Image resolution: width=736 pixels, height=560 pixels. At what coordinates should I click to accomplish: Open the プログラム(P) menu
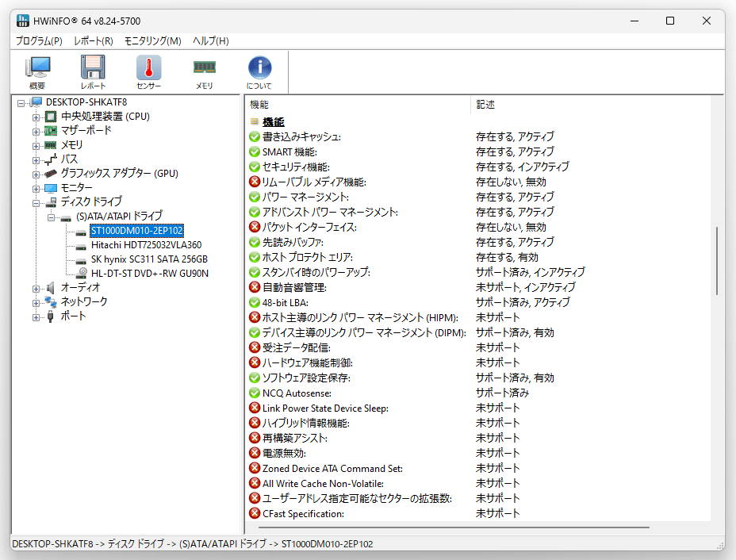(x=39, y=40)
